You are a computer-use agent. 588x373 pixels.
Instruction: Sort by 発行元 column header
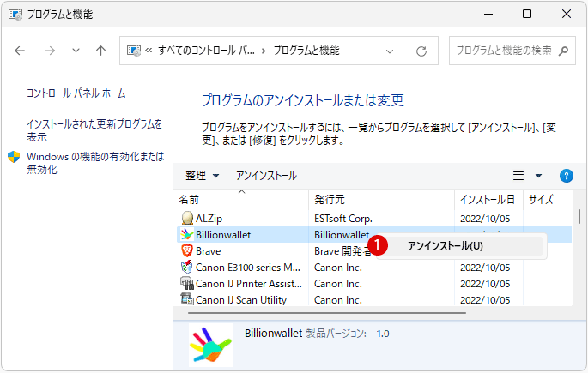pos(381,200)
